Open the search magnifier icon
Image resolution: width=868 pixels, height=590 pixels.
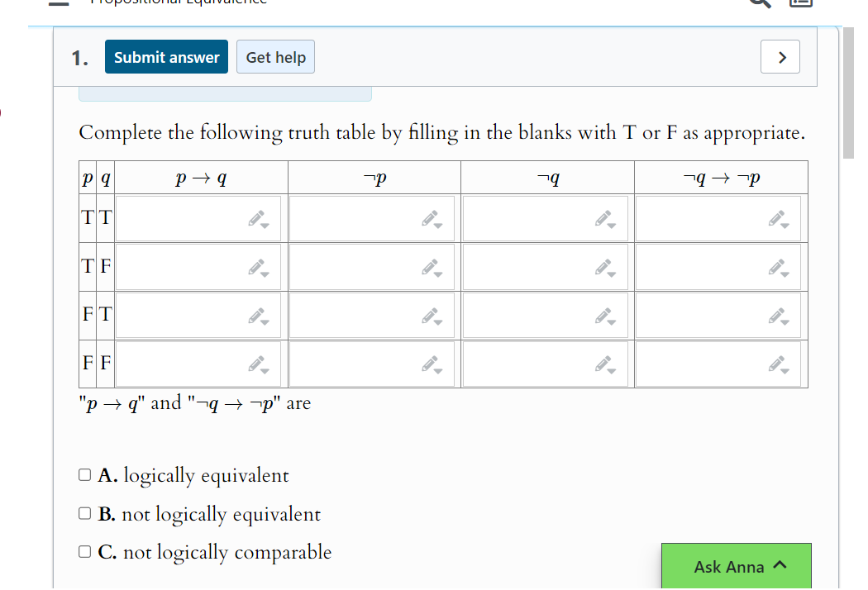coord(758,3)
